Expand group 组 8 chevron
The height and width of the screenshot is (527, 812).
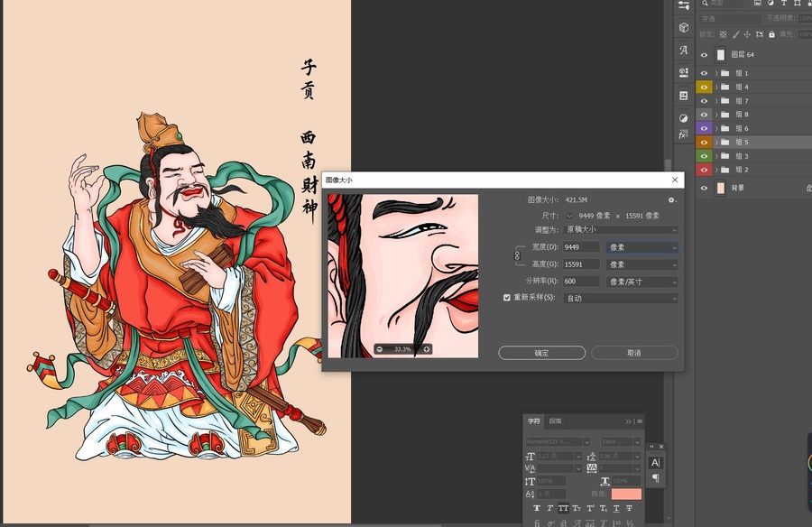tap(716, 115)
